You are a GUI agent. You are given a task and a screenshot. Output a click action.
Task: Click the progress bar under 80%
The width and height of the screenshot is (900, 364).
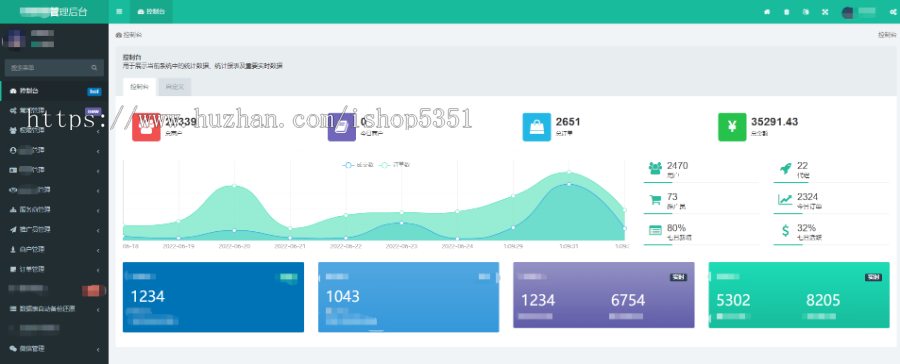701,245
